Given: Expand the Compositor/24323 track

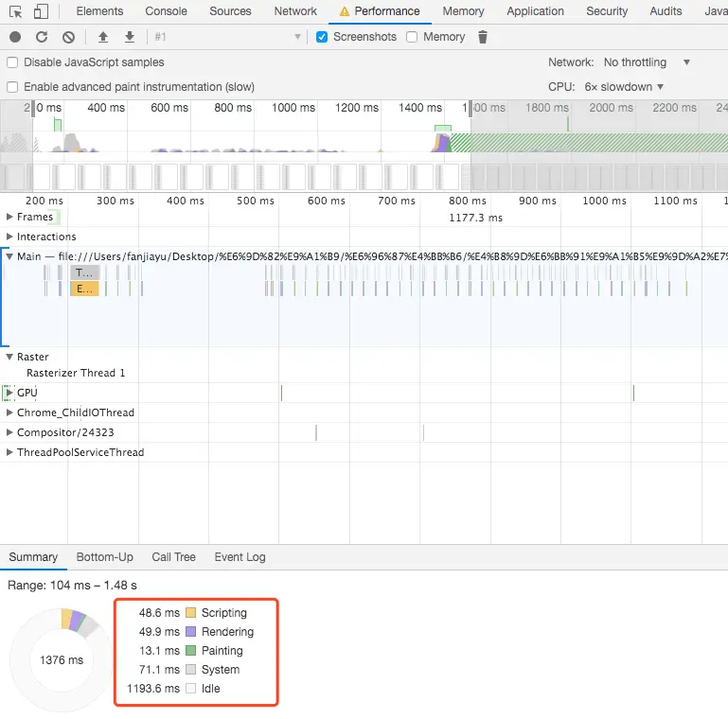Looking at the screenshot, I should pos(9,432).
